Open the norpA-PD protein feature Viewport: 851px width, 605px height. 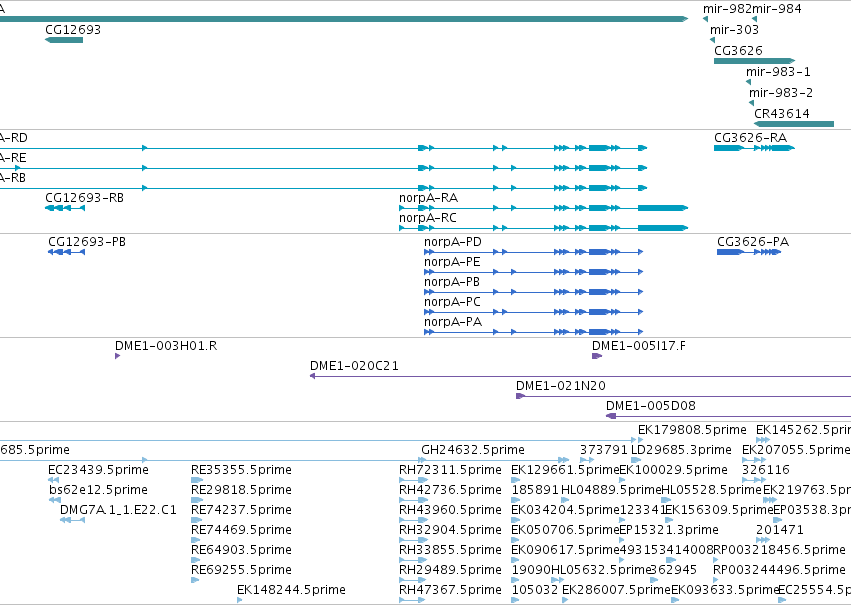(x=534, y=252)
